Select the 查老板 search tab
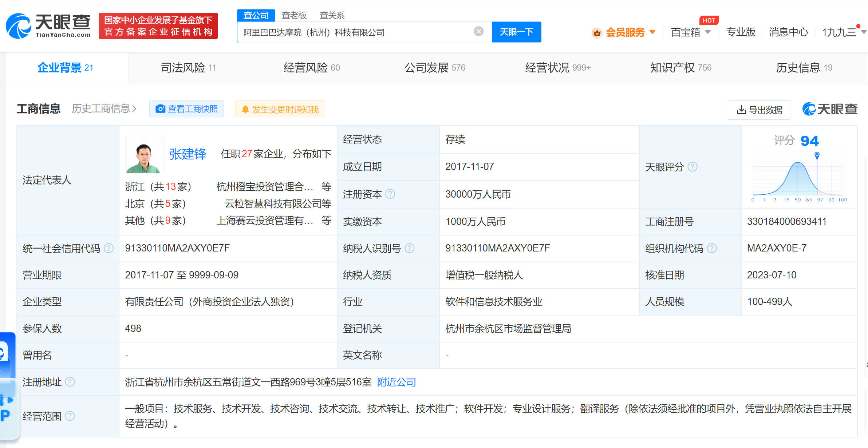The height and width of the screenshot is (448, 868). 294,15
